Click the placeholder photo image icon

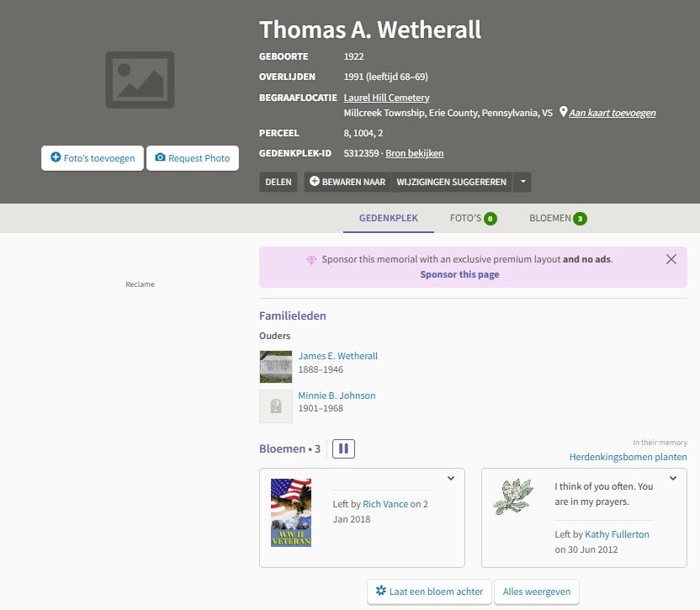(140, 80)
